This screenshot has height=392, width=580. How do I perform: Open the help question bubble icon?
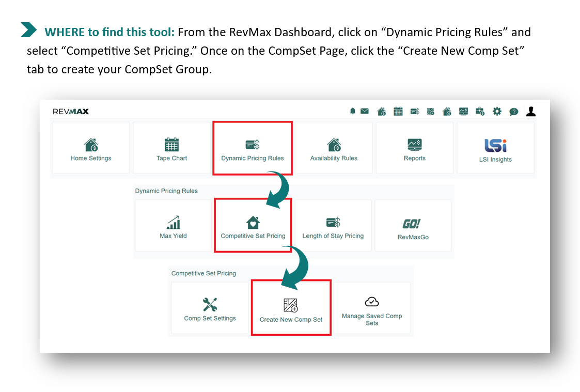point(513,112)
